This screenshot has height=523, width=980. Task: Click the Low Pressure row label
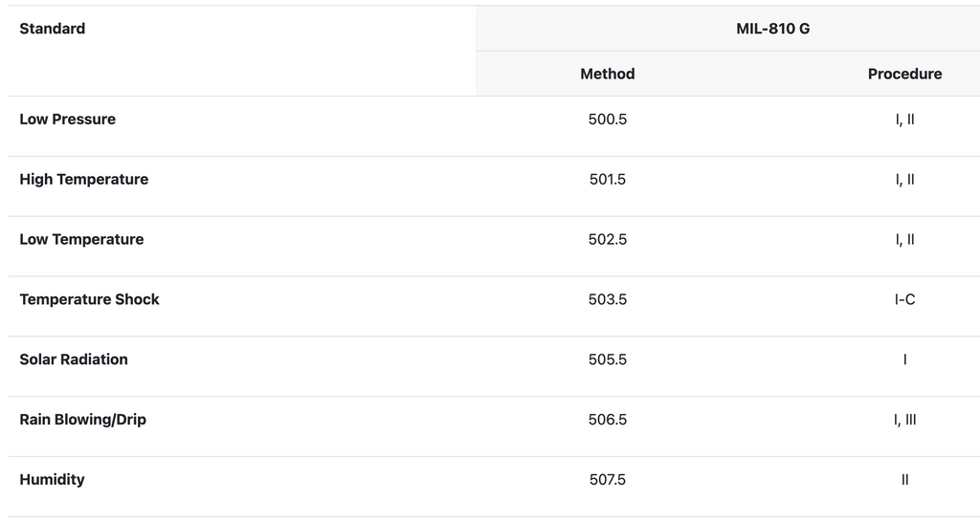click(x=67, y=120)
